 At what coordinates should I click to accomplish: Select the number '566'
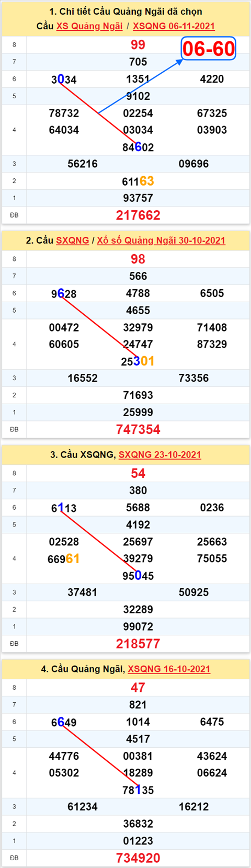pyautogui.click(x=138, y=277)
